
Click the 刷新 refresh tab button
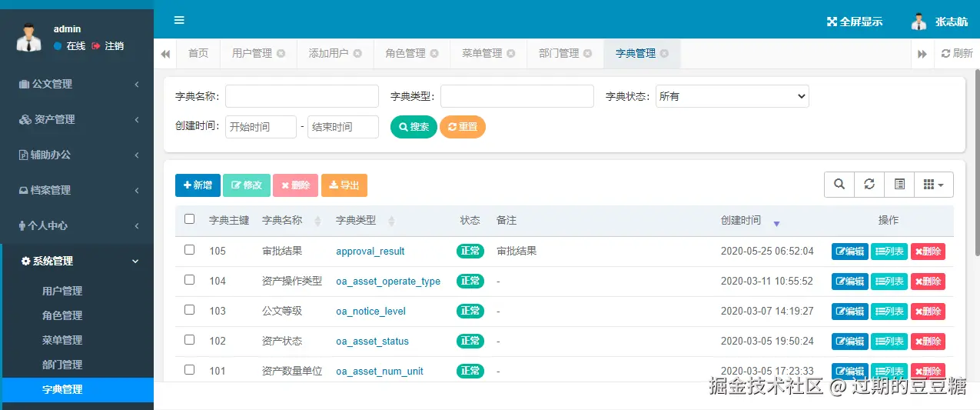click(957, 54)
